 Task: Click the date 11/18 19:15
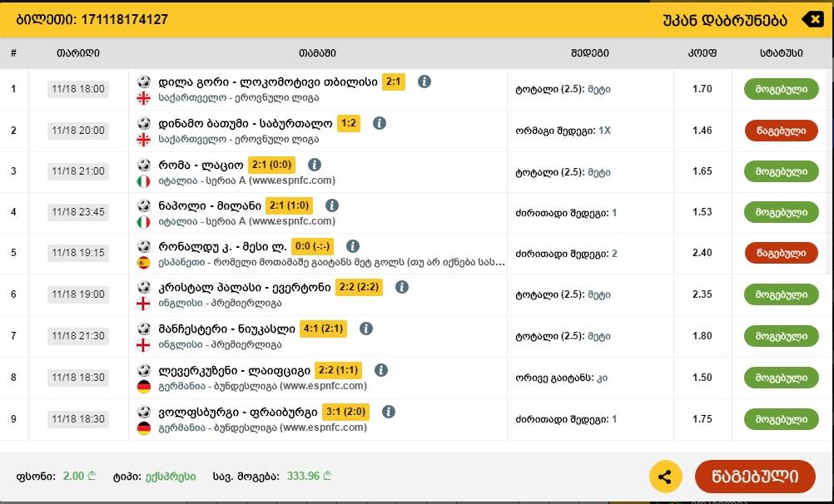point(78,253)
